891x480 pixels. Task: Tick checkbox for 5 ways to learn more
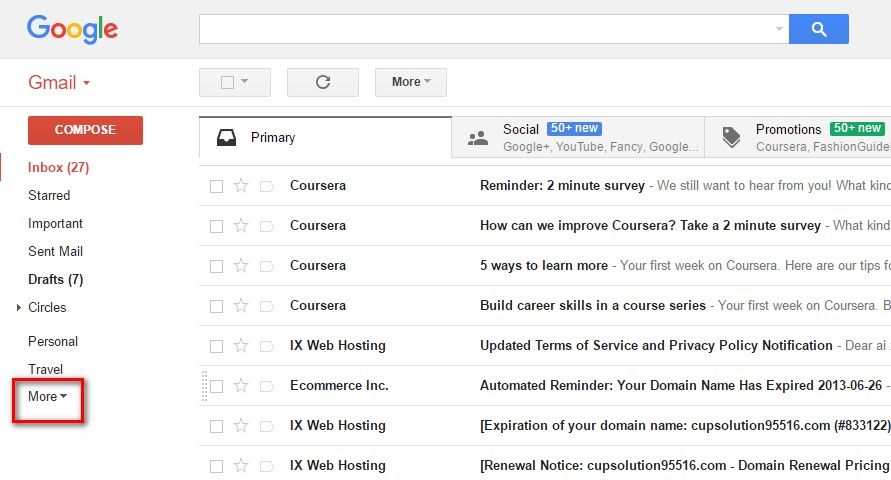tap(216, 266)
